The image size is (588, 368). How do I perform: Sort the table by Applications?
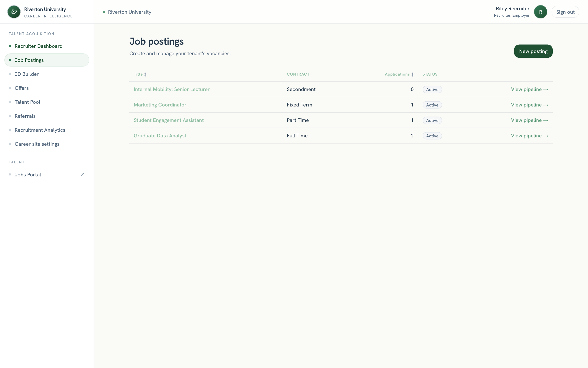click(x=399, y=74)
